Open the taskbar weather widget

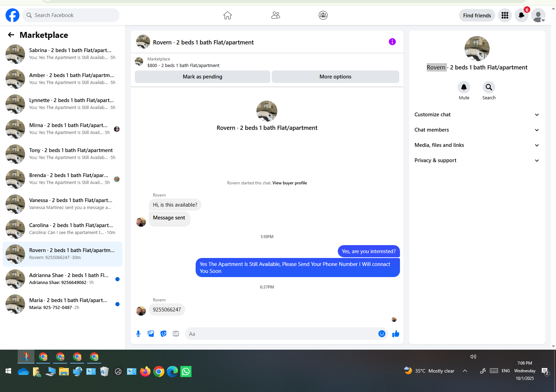(x=430, y=371)
